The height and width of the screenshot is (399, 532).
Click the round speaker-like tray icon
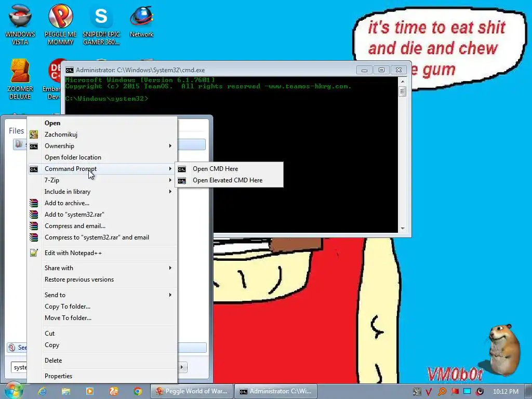(480, 392)
